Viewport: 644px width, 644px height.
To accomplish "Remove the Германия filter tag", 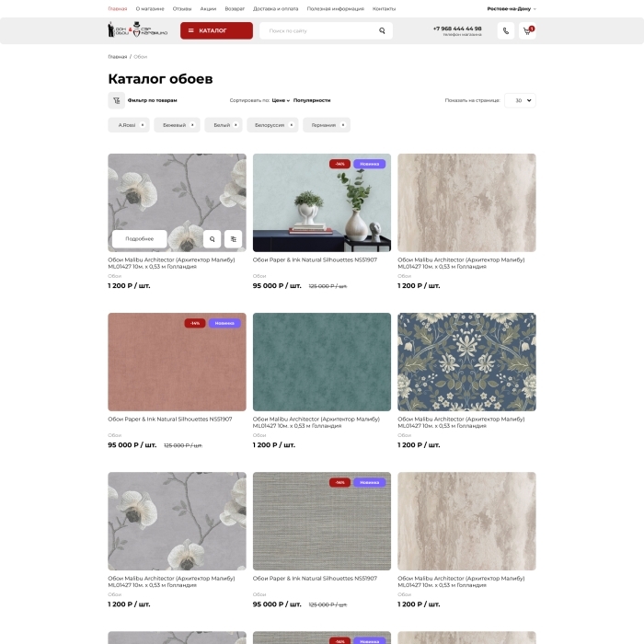I will (x=344, y=125).
